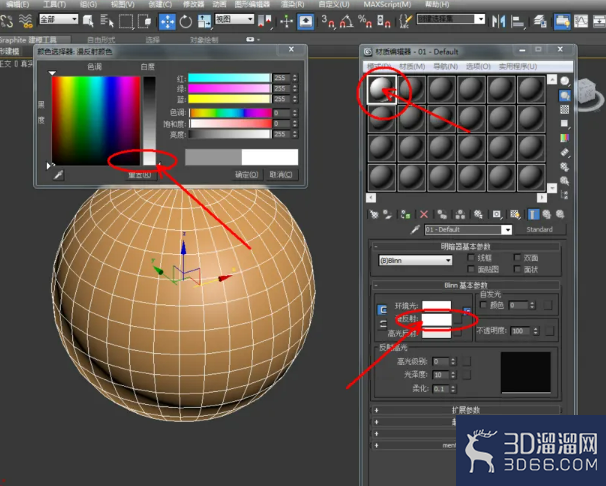This screenshot has height=486, width=606.
Task: Open 导航(N) menu in Material Editor
Action: (446, 66)
